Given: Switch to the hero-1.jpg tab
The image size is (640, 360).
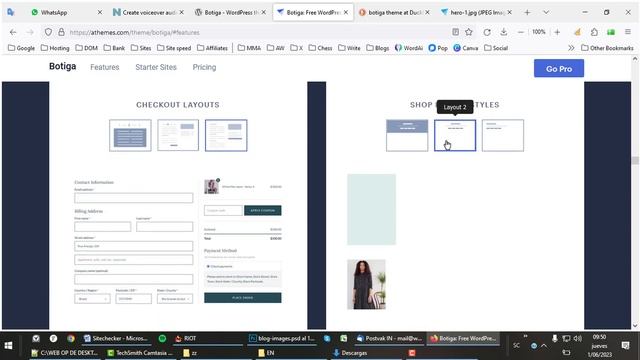Looking at the screenshot, I should coord(476,12).
